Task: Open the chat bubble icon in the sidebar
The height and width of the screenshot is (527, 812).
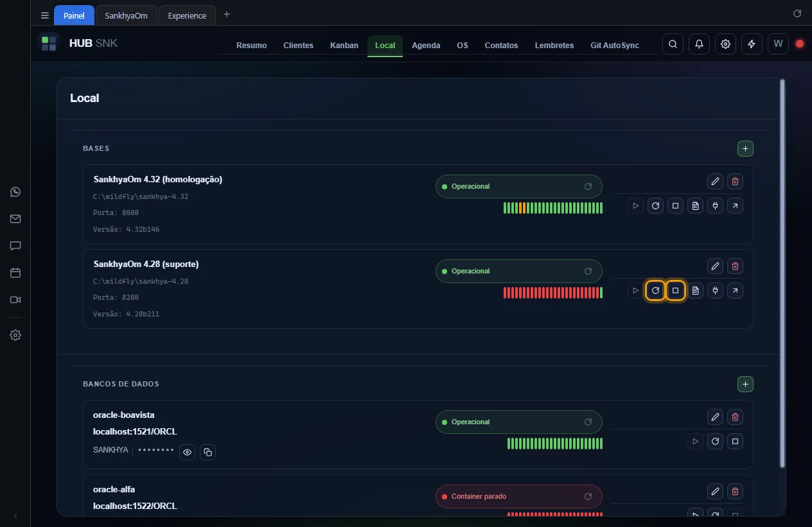Action: [15, 246]
